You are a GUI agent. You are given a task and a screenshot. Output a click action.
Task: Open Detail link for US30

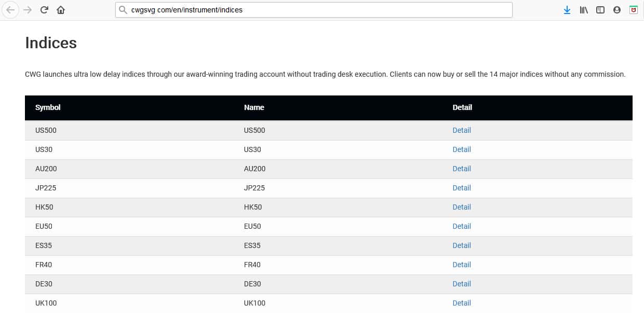(x=461, y=149)
